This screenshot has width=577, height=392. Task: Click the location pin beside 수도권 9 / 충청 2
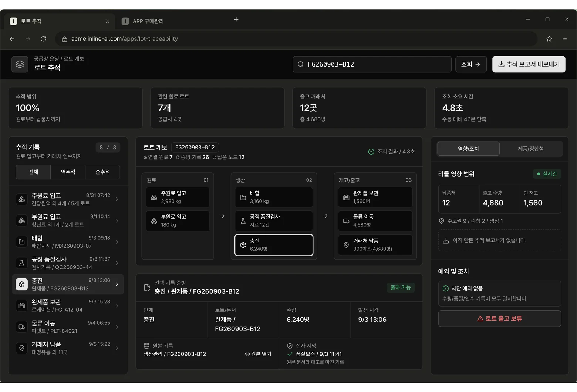(441, 221)
